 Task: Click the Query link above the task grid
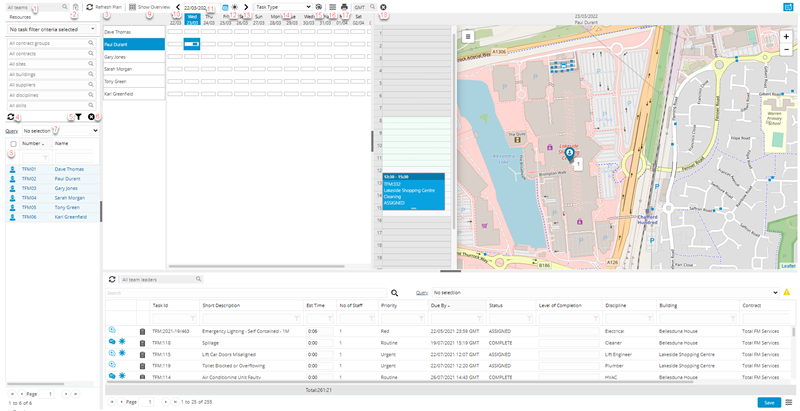tap(423, 293)
